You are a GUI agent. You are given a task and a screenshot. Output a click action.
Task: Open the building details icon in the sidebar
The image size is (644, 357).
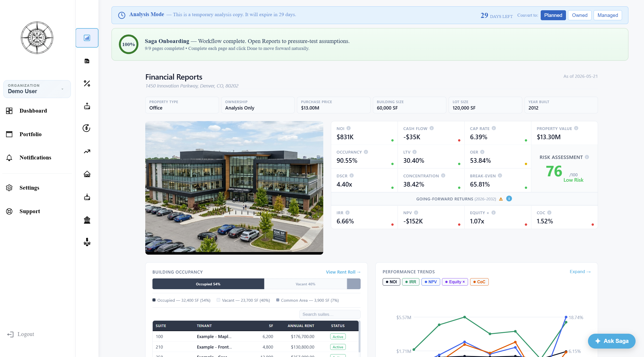click(87, 61)
